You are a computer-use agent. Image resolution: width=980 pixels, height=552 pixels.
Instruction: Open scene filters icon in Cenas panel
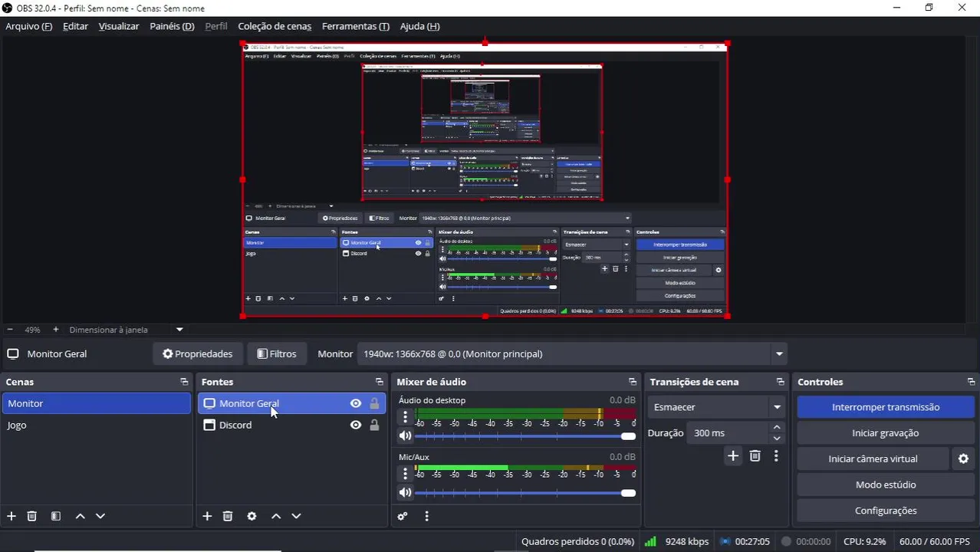[55, 516]
